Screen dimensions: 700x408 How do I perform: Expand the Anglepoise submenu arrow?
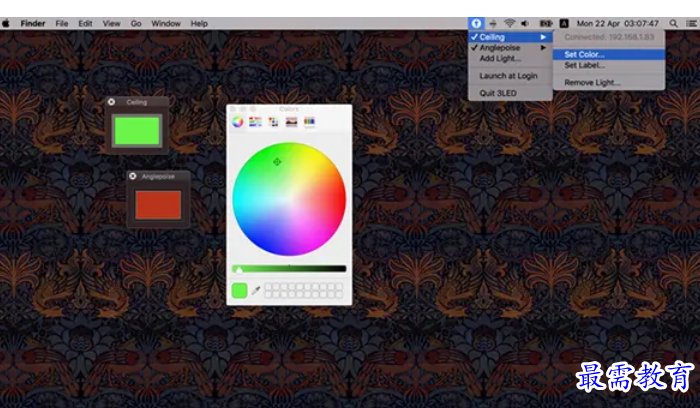tap(543, 48)
